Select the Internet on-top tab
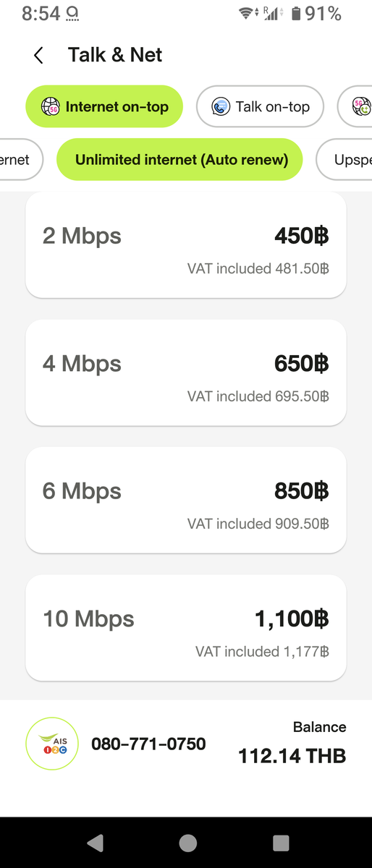Screen dimensions: 372x868 (x=103, y=107)
